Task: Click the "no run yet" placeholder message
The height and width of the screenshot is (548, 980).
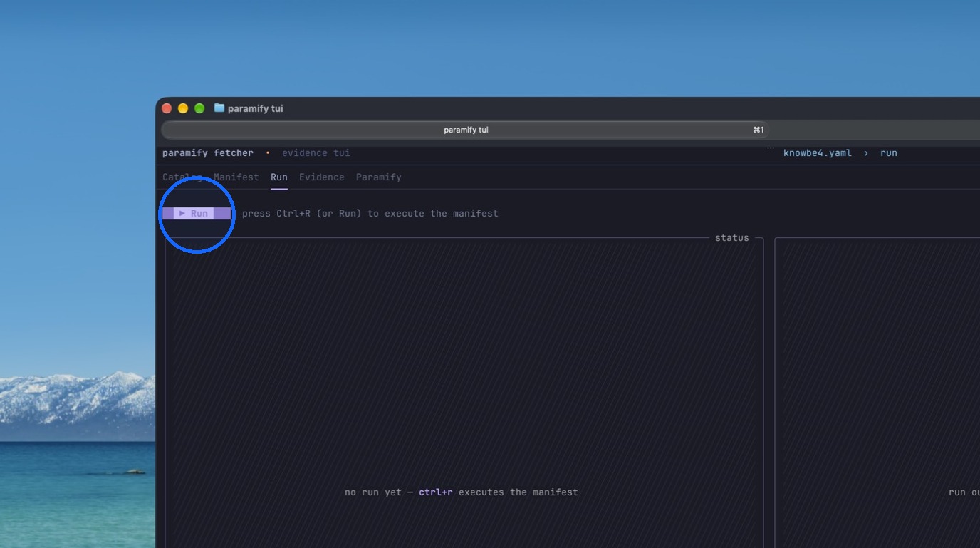Action: tap(462, 492)
